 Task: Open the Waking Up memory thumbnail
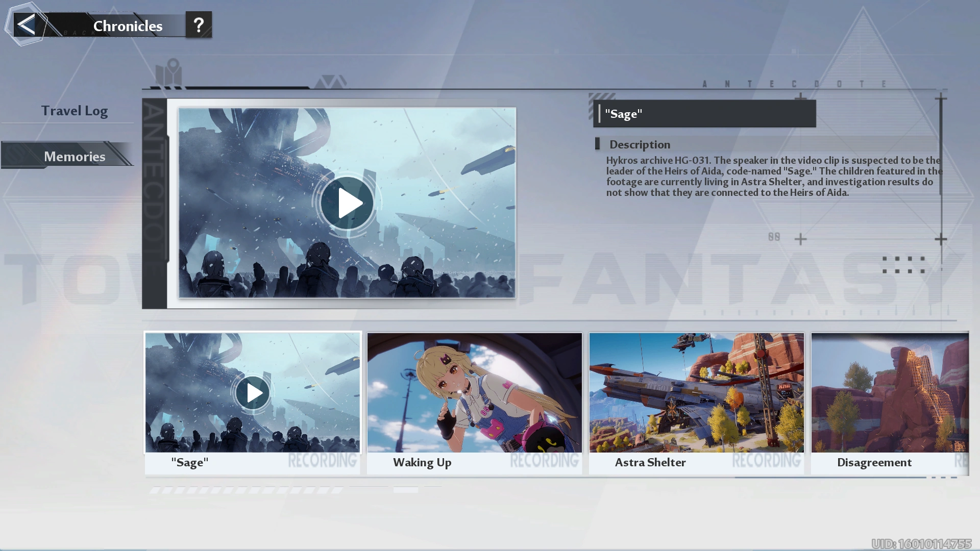point(474,393)
